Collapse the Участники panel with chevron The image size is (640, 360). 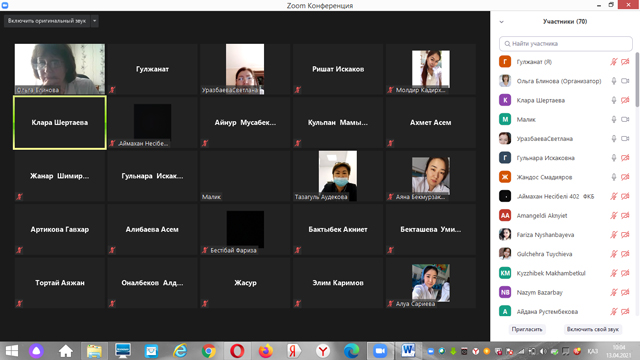click(x=502, y=22)
